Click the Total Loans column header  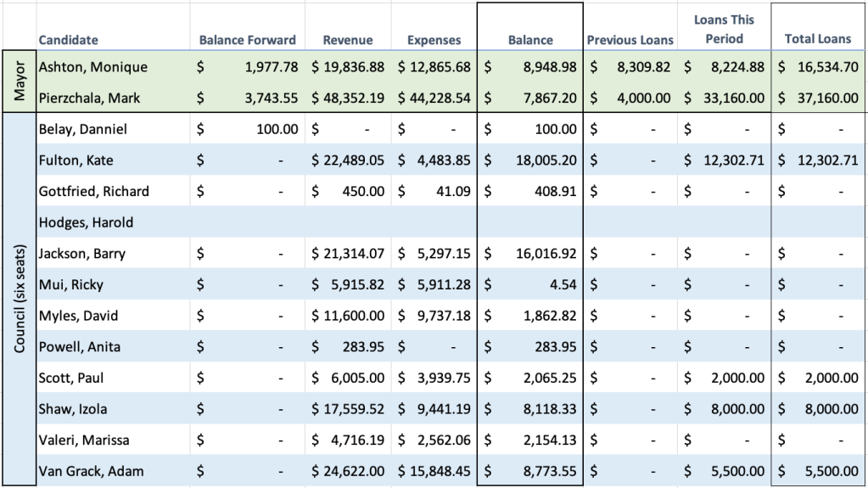click(818, 39)
